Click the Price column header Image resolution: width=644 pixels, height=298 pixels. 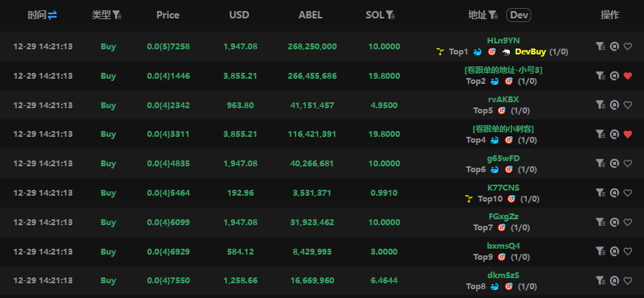[x=168, y=15]
